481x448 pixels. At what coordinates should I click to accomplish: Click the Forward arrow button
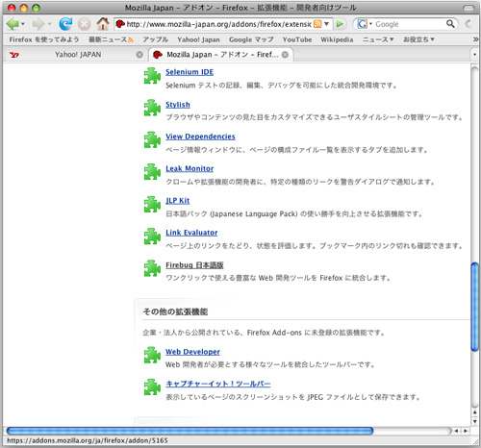38,24
